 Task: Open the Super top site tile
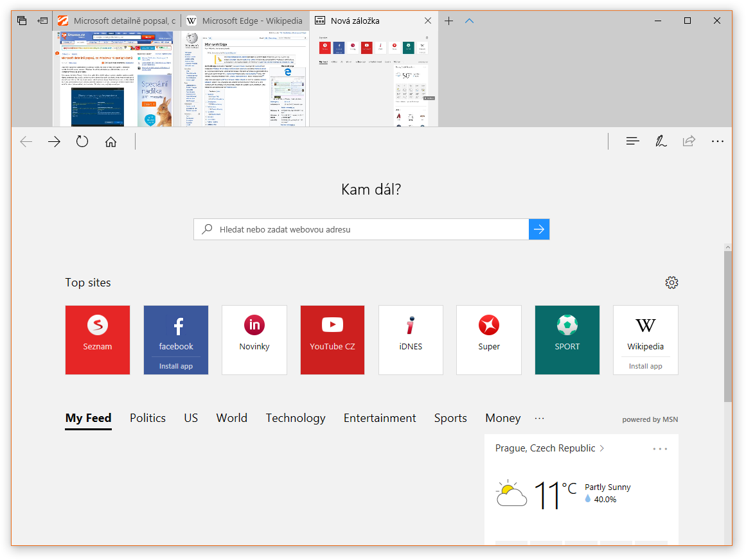(x=489, y=340)
